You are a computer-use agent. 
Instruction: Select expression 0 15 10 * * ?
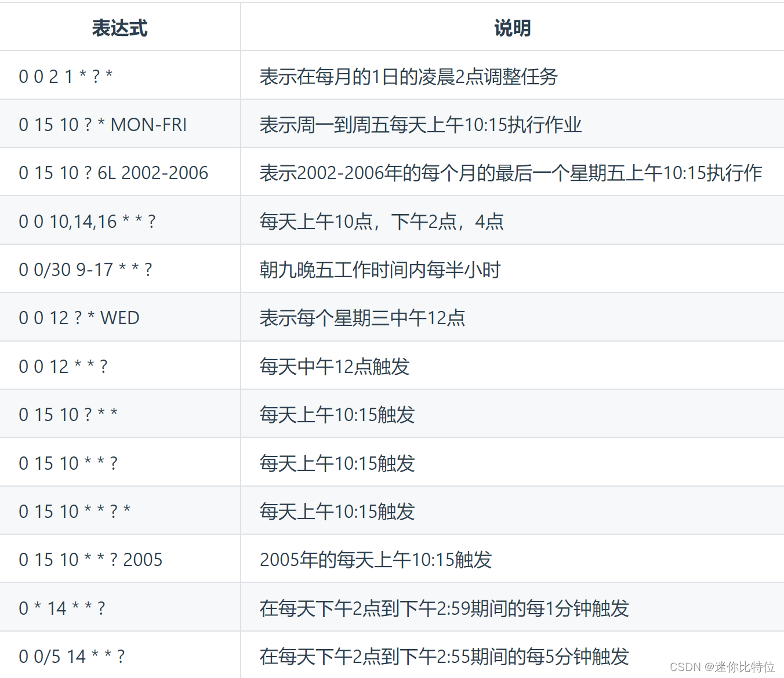click(x=68, y=462)
